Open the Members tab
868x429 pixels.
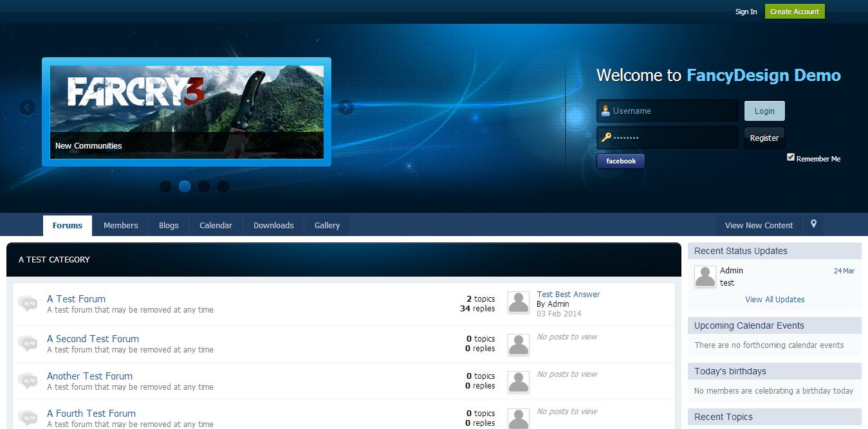tap(121, 226)
